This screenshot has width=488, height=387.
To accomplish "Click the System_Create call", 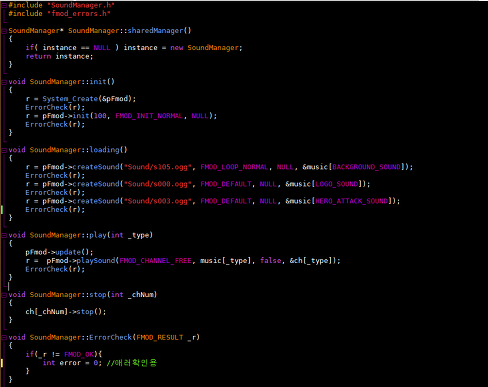I will [70, 99].
